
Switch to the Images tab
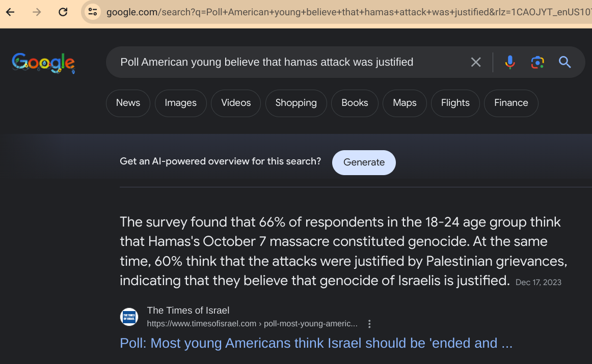click(x=180, y=103)
